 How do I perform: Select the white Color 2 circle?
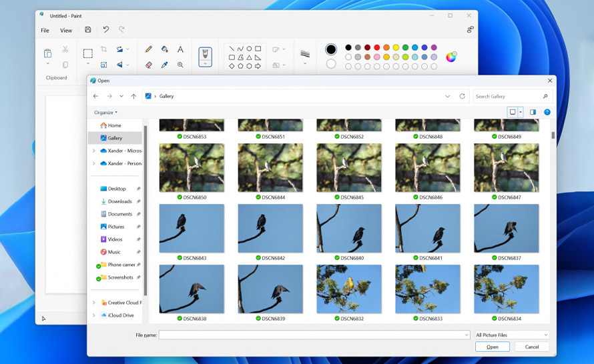click(x=331, y=63)
